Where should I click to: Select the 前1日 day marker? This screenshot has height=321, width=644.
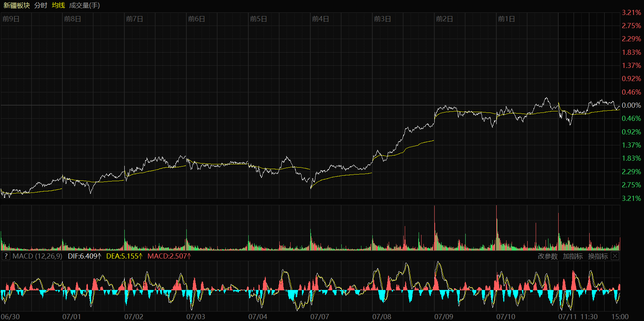pyautogui.click(x=507, y=19)
